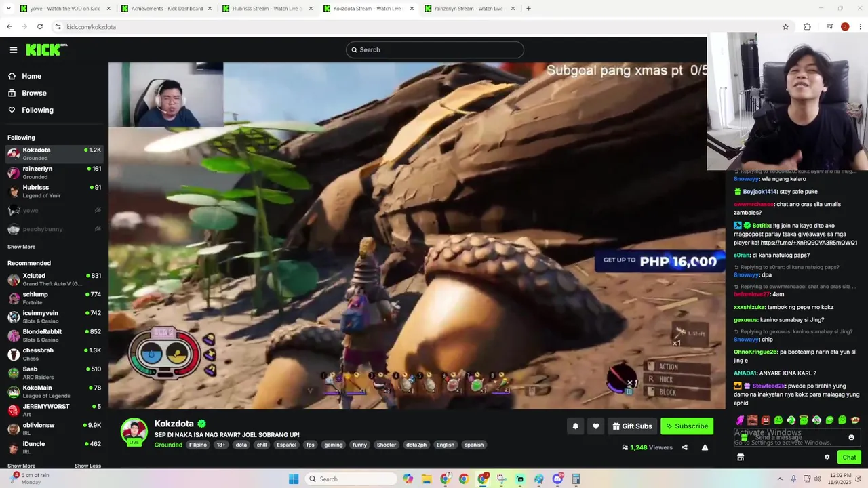The image size is (868, 488).
Task: Send message with Chat button
Action: pos(849,457)
